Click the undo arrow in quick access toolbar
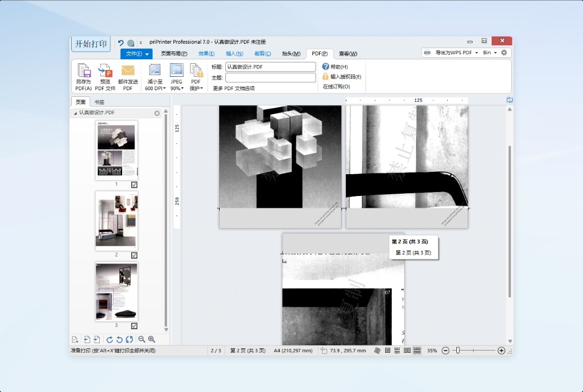 tap(121, 43)
